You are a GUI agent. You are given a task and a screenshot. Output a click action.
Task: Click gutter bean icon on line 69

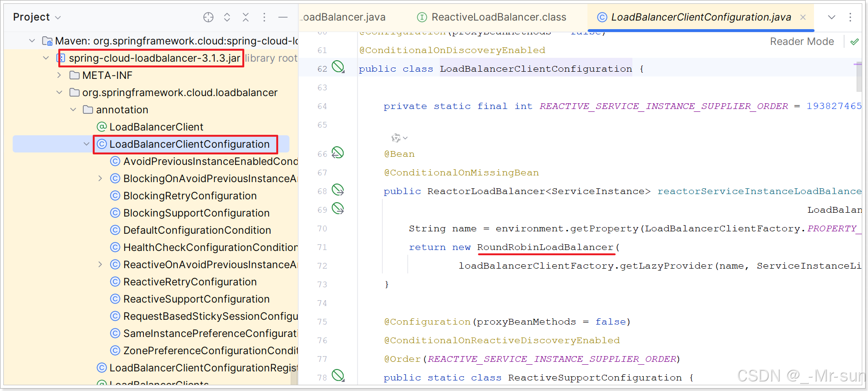click(338, 208)
